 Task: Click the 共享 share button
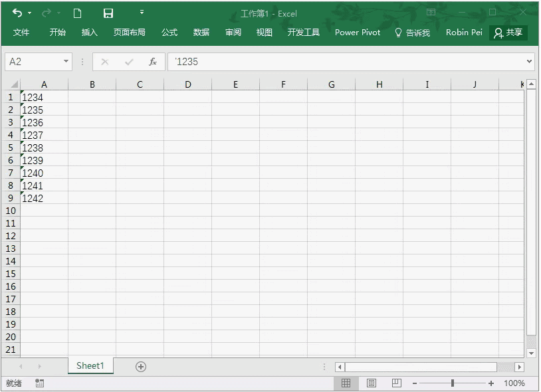pyautogui.click(x=508, y=33)
